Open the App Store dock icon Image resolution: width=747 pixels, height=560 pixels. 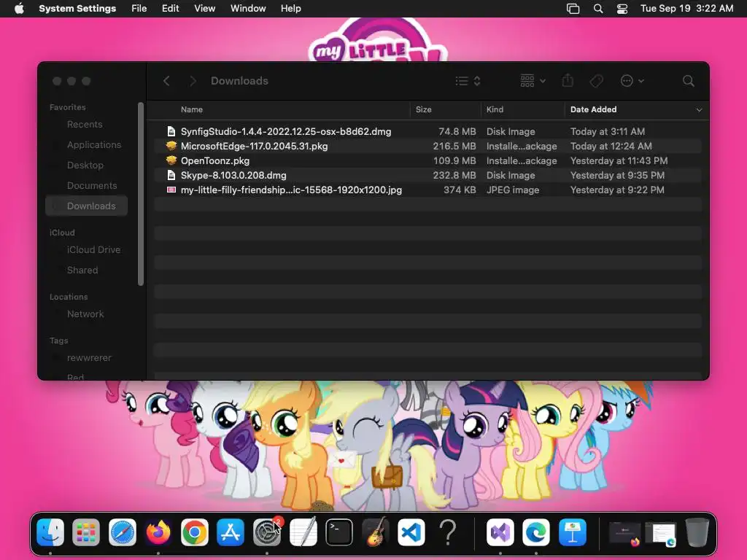tap(231, 532)
